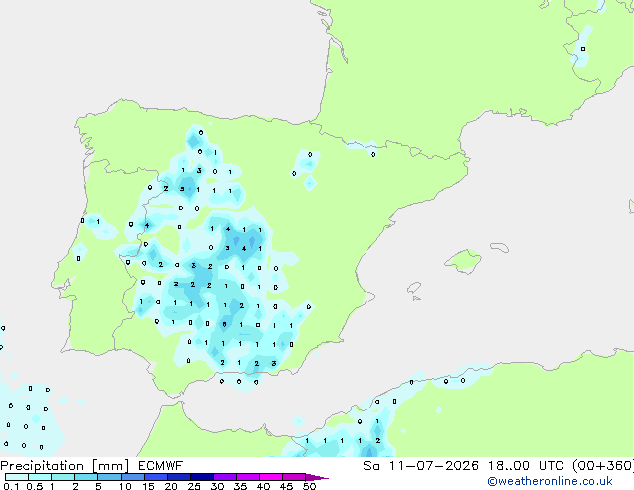
Task: Click the legend value '0.5'
Action: 35,486
